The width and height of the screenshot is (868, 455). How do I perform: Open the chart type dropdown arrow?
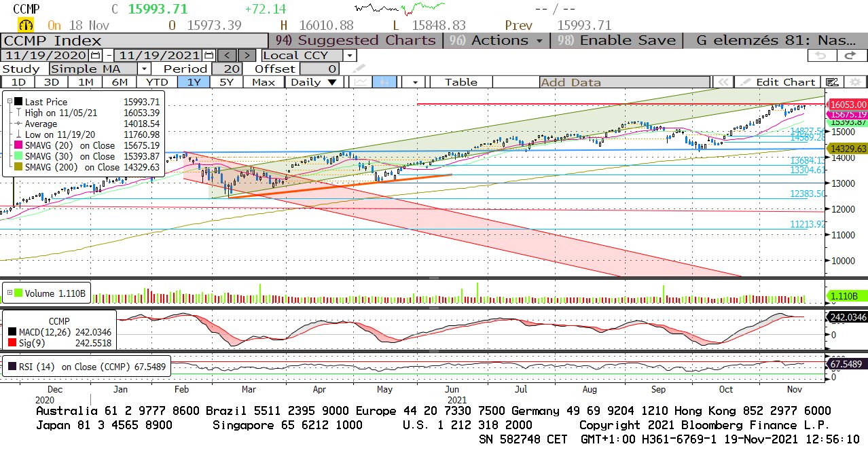(414, 82)
